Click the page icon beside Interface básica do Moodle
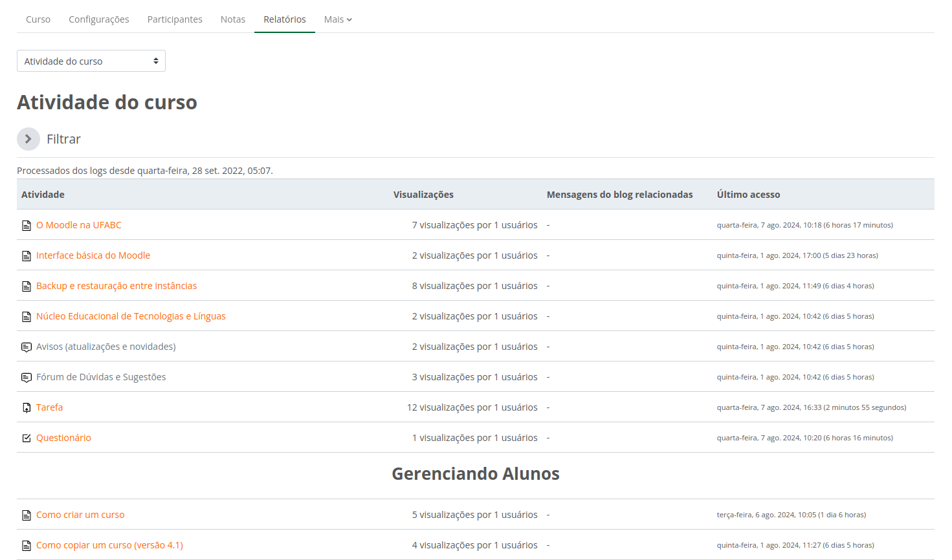The height and width of the screenshot is (560, 952). coord(27,256)
